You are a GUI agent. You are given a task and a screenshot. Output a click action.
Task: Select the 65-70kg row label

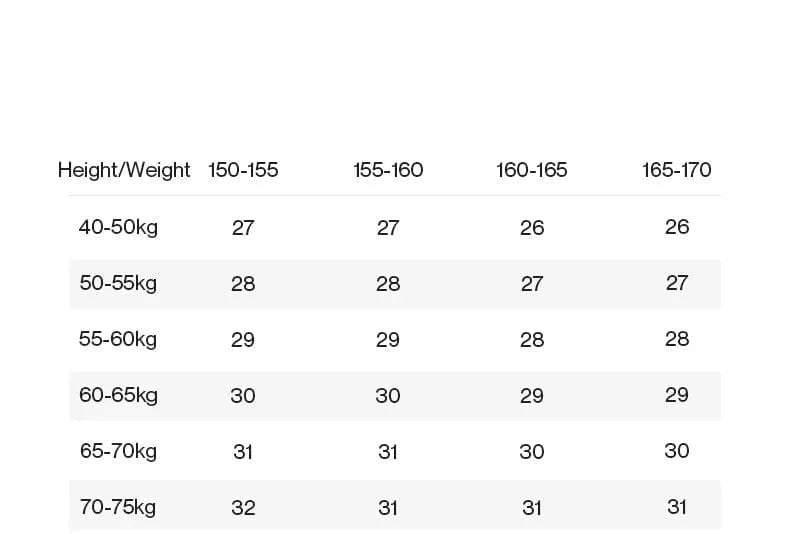pyautogui.click(x=118, y=451)
